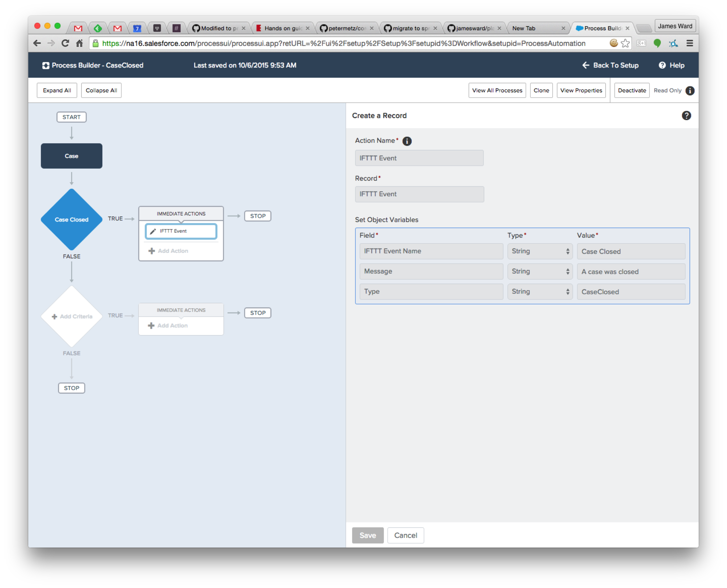Viewport: 727px width, 588px height.
Task: Click the browser home icon
Action: [x=80, y=43]
